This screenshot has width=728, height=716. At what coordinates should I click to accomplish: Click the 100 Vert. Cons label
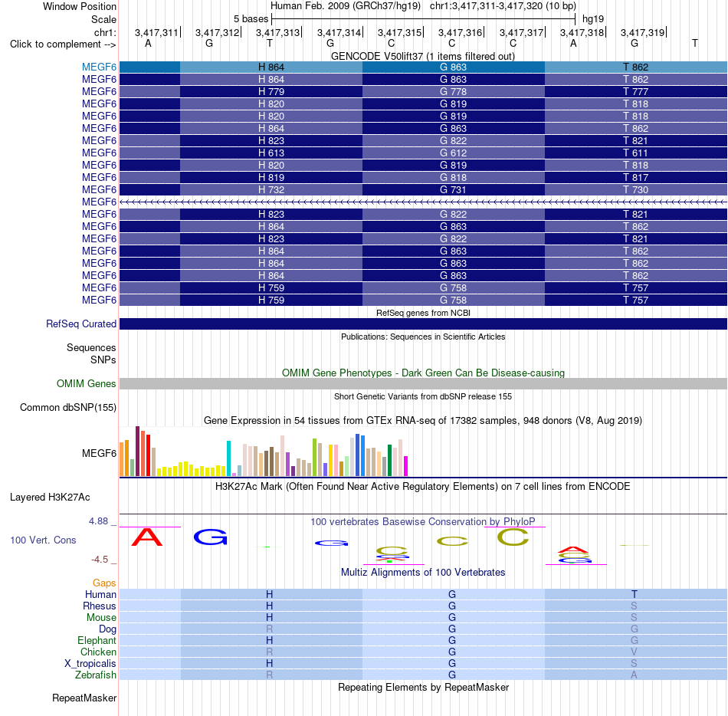point(43,540)
